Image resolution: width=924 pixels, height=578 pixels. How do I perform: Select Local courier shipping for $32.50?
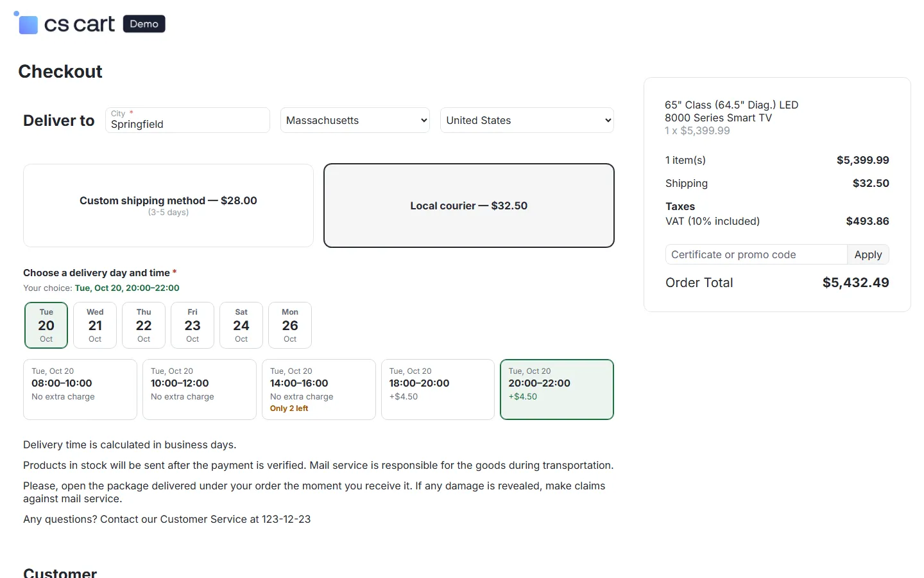tap(469, 206)
